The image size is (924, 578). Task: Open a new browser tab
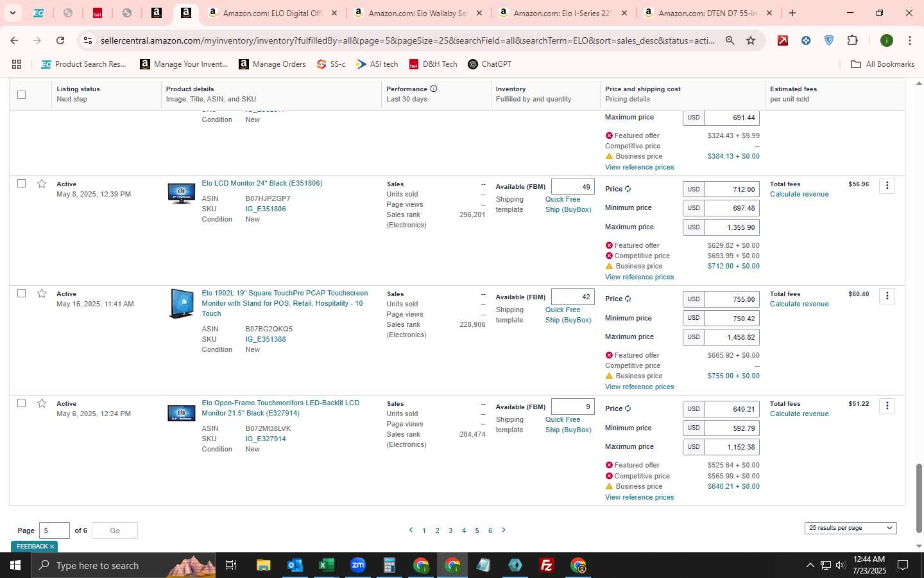(792, 13)
